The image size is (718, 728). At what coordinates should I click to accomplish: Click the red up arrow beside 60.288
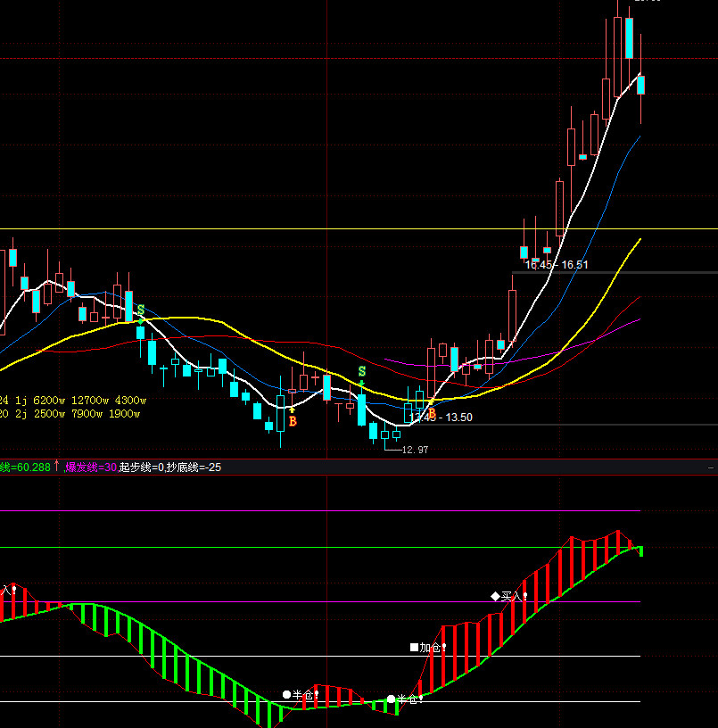[x=56, y=466]
